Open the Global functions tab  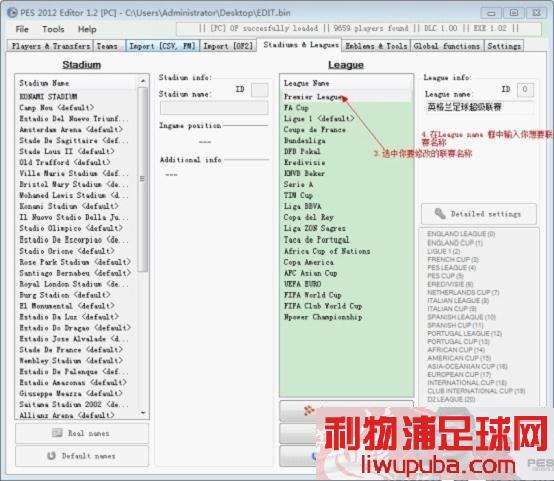(x=447, y=46)
